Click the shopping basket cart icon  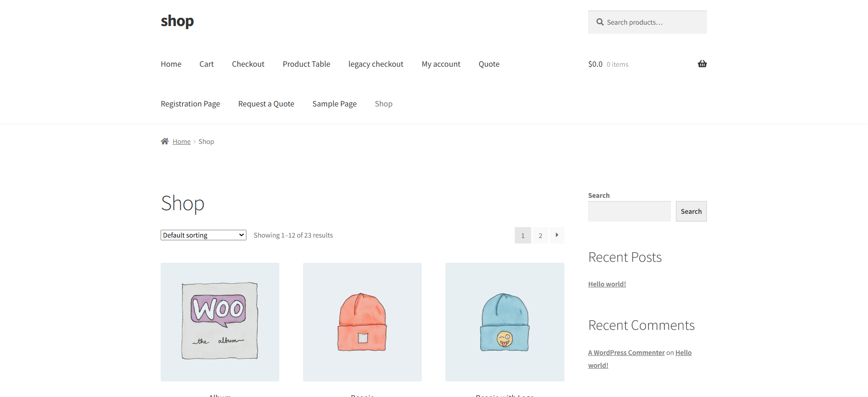(x=702, y=64)
